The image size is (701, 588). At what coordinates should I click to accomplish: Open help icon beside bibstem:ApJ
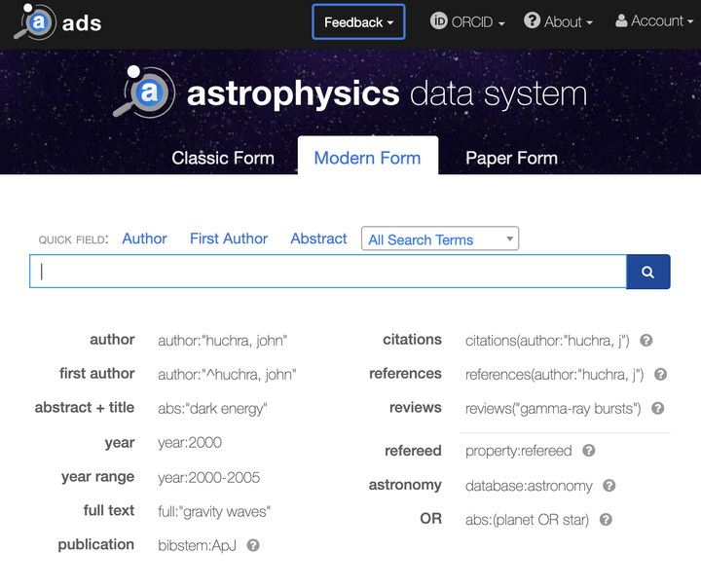point(253,545)
